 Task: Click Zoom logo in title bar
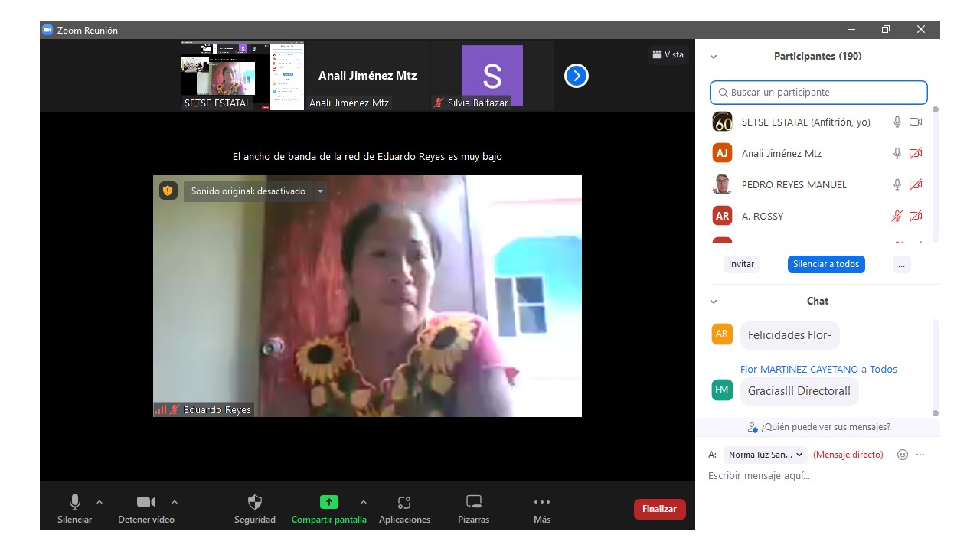coord(47,30)
